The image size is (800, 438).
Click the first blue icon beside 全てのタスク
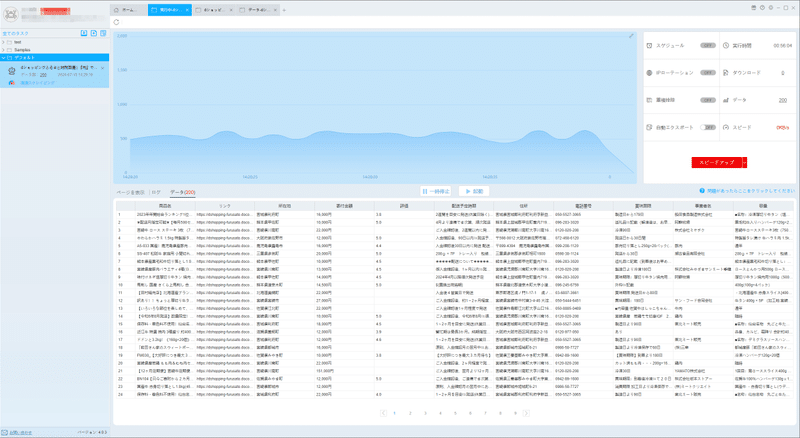[x=84, y=33]
